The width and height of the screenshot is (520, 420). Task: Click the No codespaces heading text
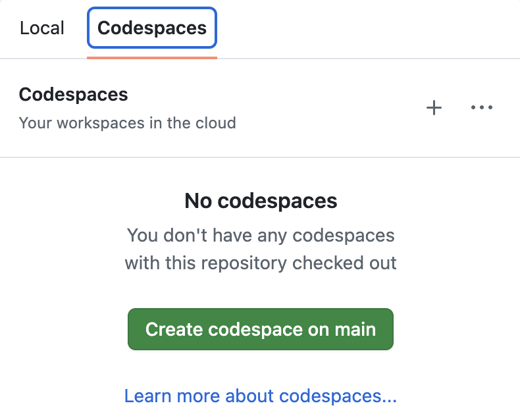[x=261, y=201]
